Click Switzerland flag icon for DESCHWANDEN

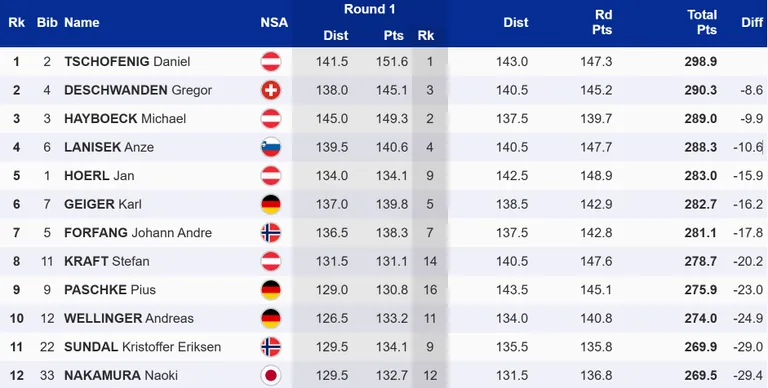(x=270, y=90)
